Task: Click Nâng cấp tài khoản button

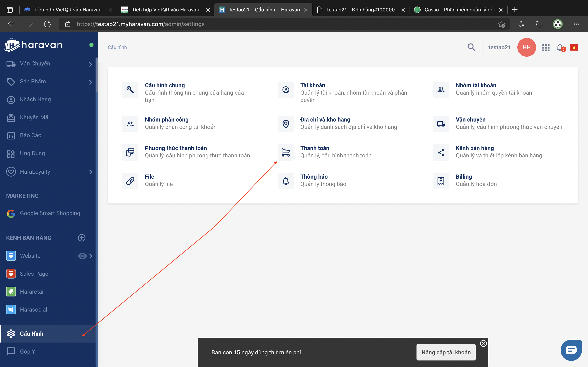Action: point(446,352)
